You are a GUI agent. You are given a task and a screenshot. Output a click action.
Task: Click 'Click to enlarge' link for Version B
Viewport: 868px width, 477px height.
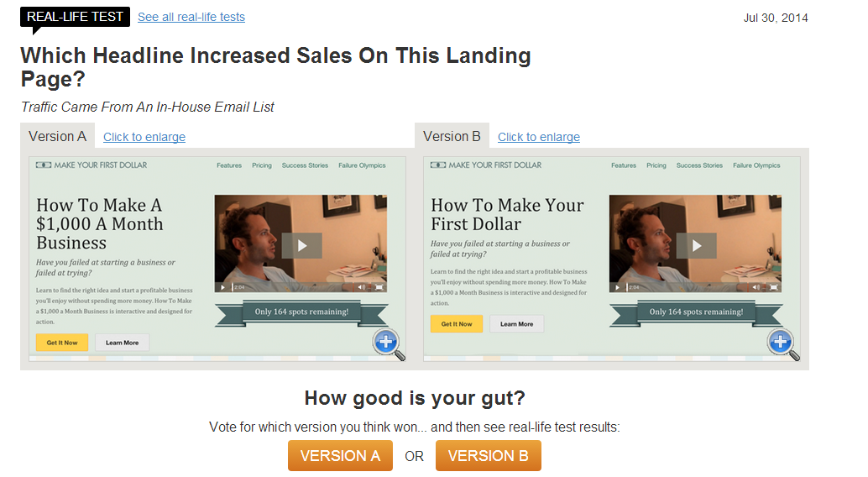(539, 137)
